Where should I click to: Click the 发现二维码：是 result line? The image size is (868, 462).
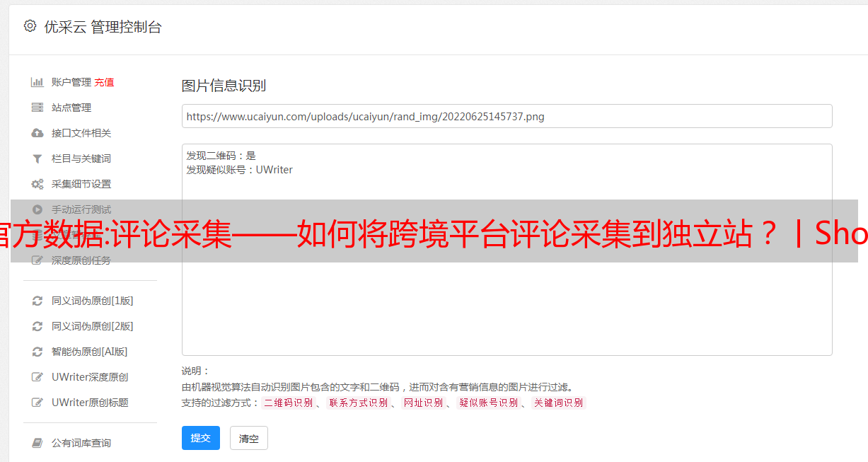click(221, 156)
